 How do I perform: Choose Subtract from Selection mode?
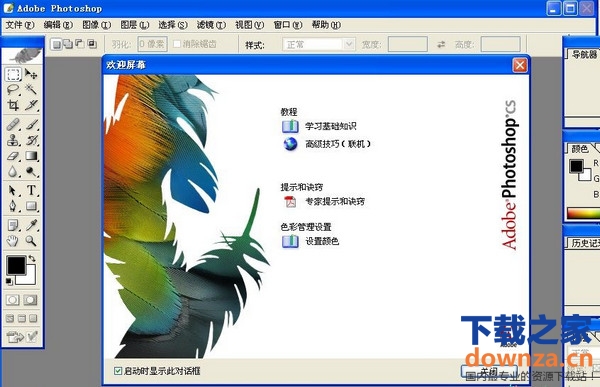click(x=80, y=44)
